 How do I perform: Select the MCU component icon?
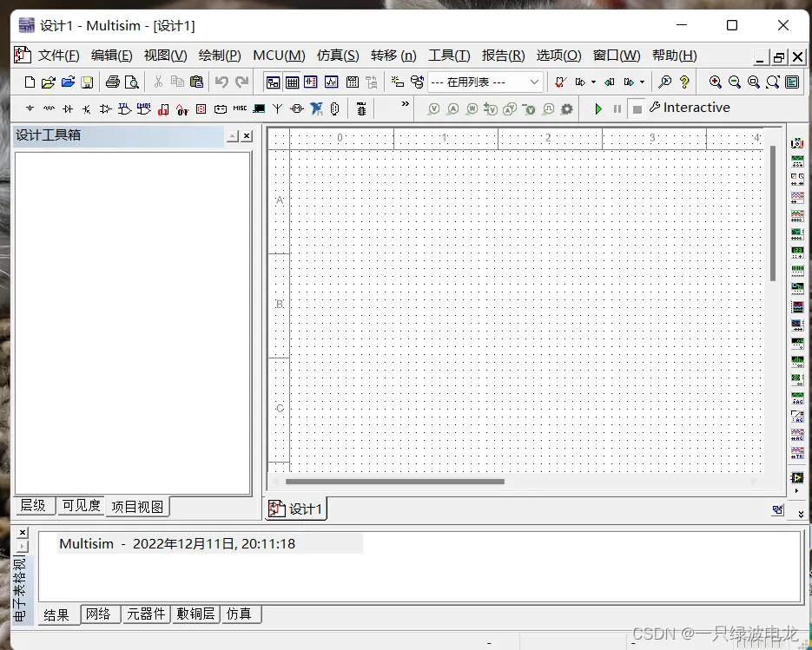(361, 108)
